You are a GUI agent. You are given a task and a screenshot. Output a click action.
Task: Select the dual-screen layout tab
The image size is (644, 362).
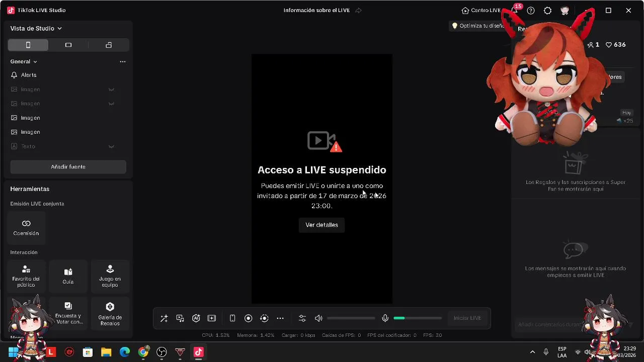(109, 45)
